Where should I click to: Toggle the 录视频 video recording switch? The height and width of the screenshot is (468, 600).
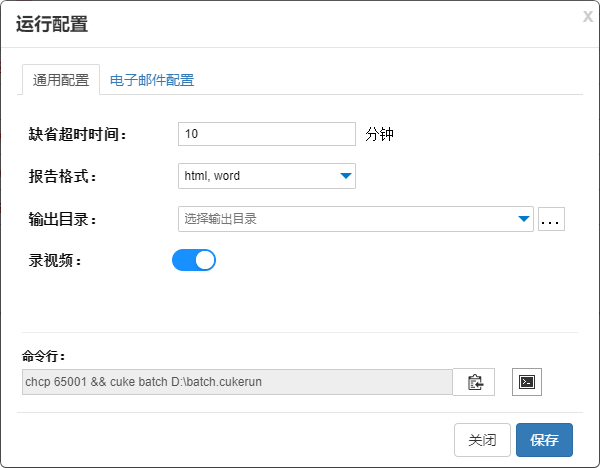(x=194, y=261)
